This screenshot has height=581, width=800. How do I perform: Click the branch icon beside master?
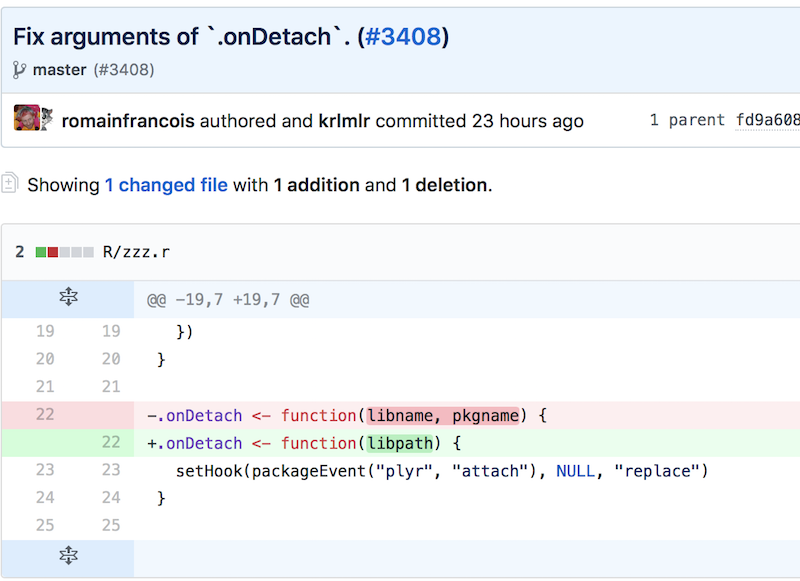(19, 70)
